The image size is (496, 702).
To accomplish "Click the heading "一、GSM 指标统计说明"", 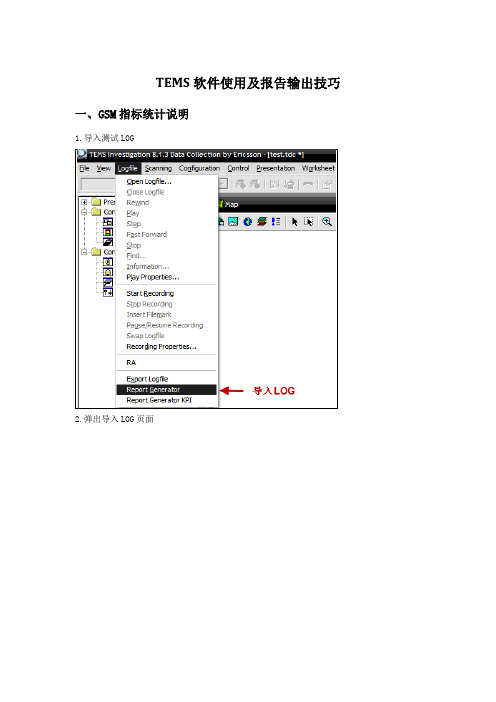I will point(132,115).
